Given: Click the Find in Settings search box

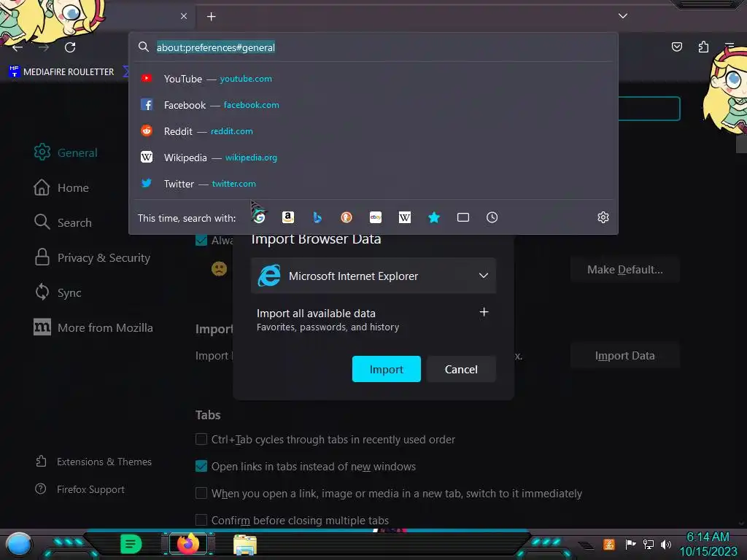Looking at the screenshot, I should pos(649,109).
